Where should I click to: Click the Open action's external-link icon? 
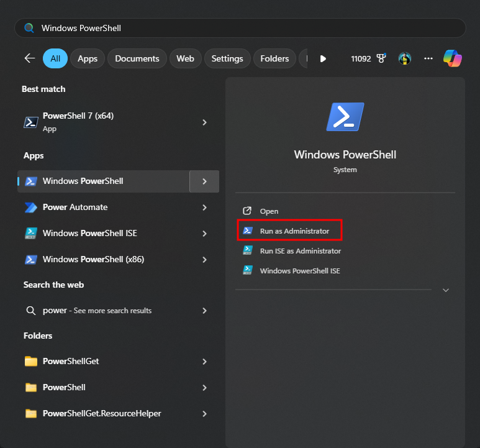point(247,211)
